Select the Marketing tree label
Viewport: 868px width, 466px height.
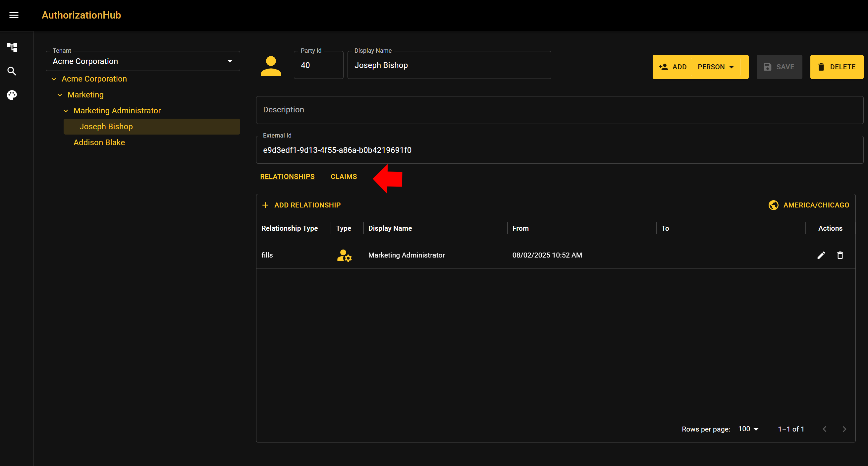[x=85, y=95]
